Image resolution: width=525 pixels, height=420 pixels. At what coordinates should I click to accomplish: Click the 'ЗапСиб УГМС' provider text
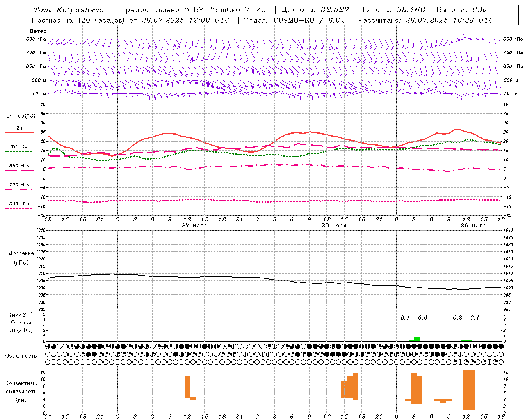point(239,10)
